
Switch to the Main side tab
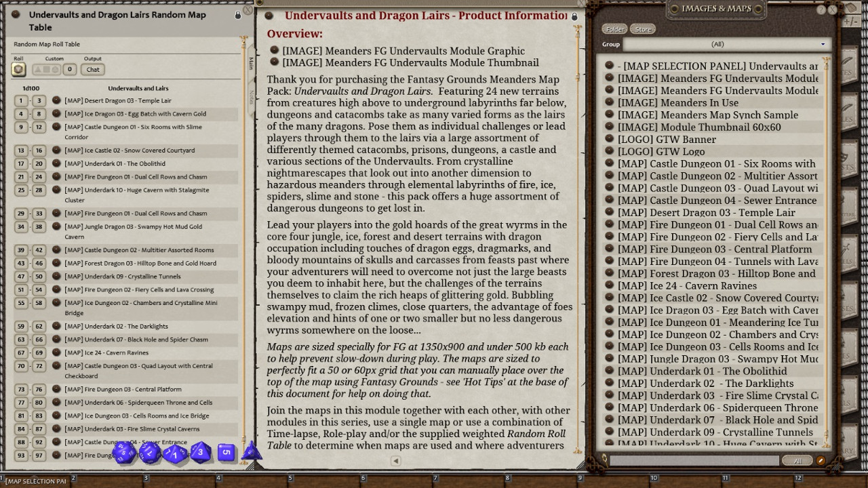(x=251, y=63)
